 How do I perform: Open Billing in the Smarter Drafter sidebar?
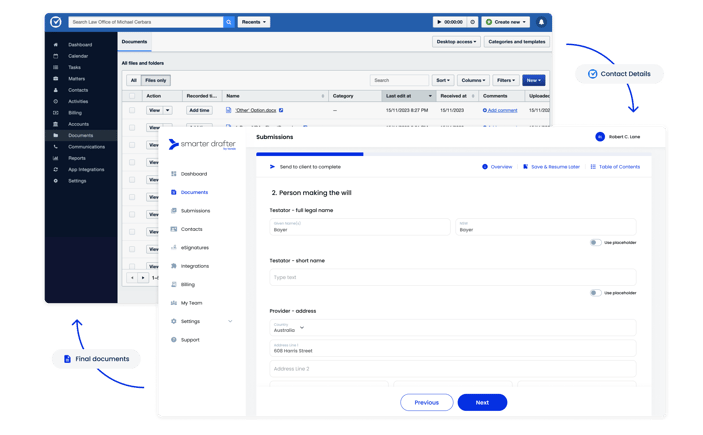188,284
